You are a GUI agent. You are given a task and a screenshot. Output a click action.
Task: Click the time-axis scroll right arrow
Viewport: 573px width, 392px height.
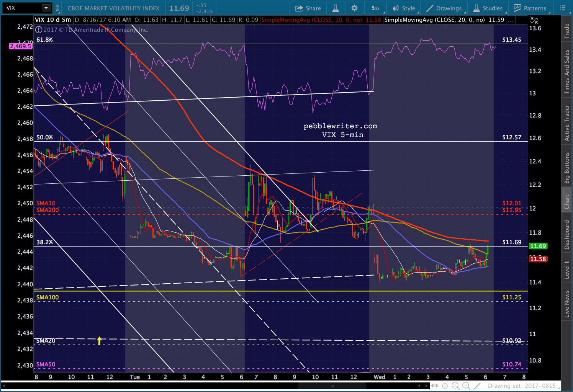click(x=426, y=386)
